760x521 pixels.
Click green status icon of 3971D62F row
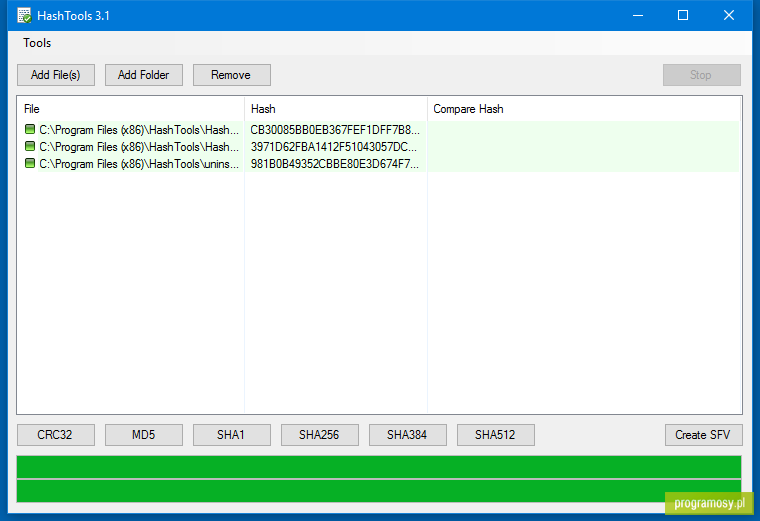pos(30,146)
